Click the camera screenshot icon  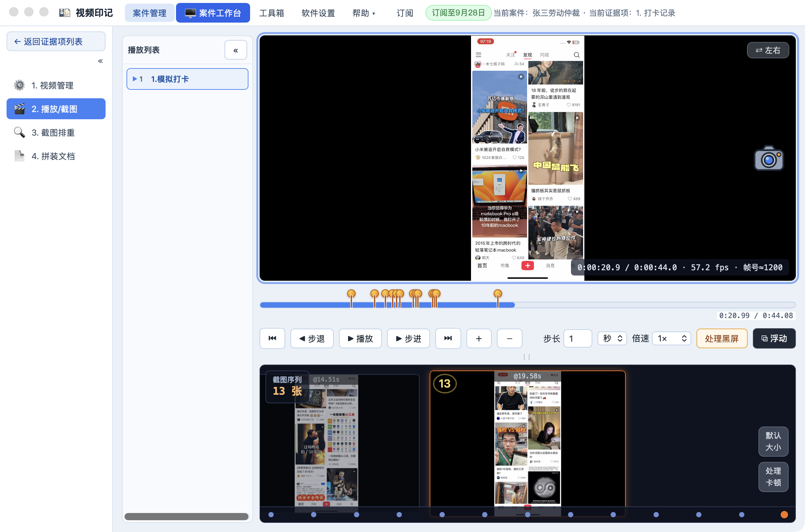(769, 158)
